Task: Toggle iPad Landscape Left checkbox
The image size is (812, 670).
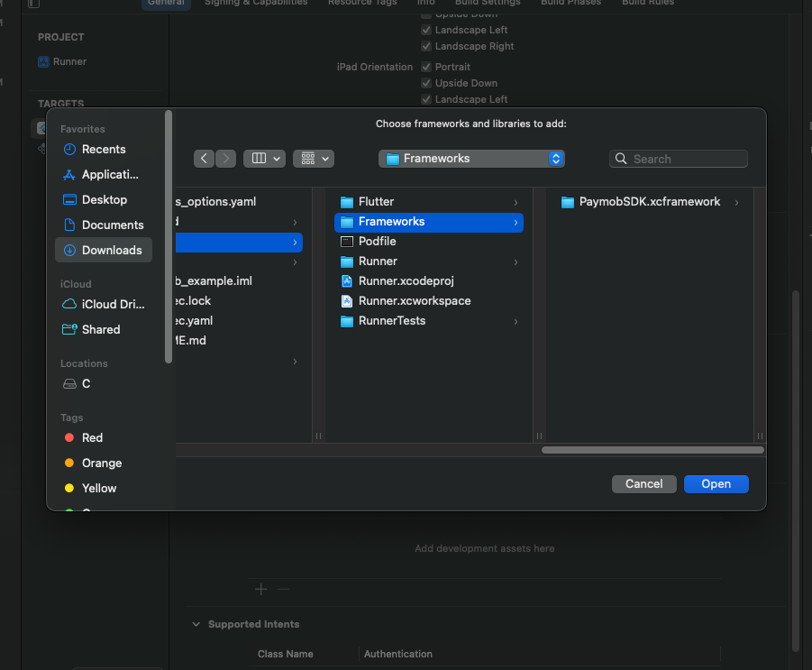Action: click(426, 99)
